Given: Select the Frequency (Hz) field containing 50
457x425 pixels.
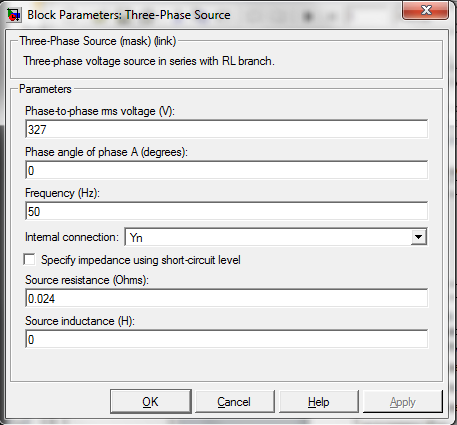Looking at the screenshot, I should [226, 211].
